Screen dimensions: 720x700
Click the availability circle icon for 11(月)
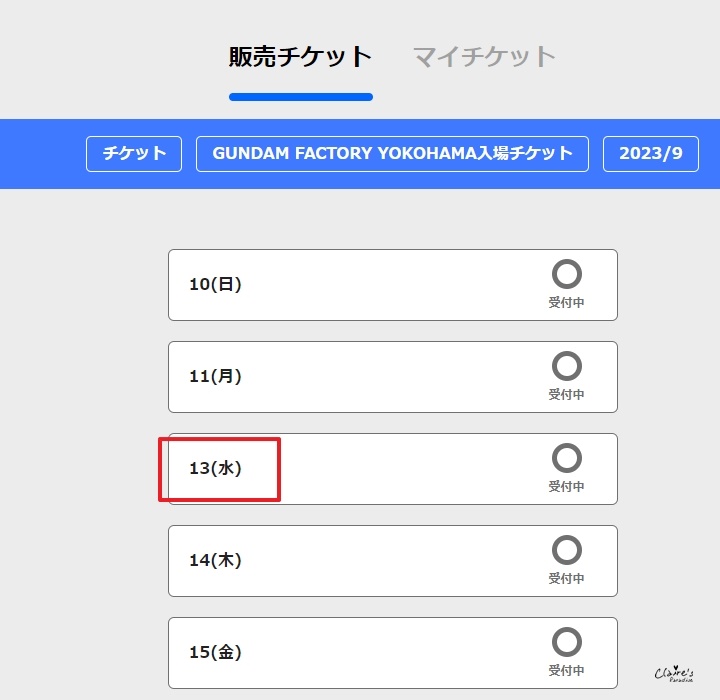point(566,366)
